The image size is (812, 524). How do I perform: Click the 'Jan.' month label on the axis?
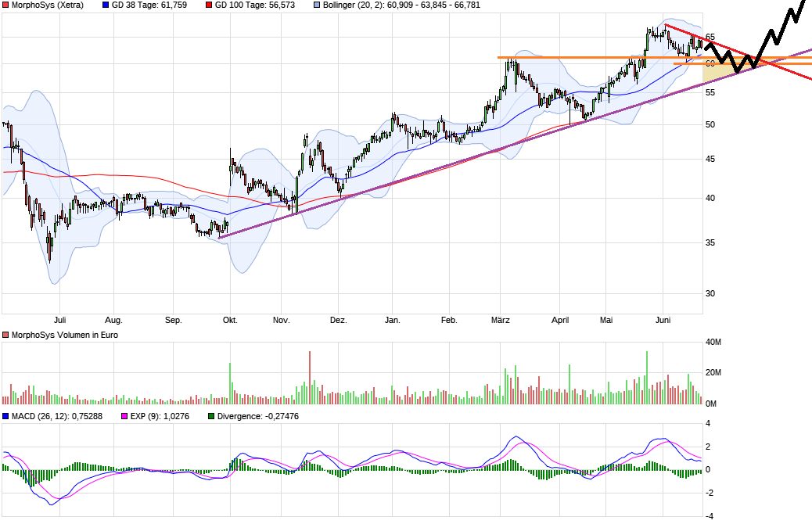click(393, 320)
